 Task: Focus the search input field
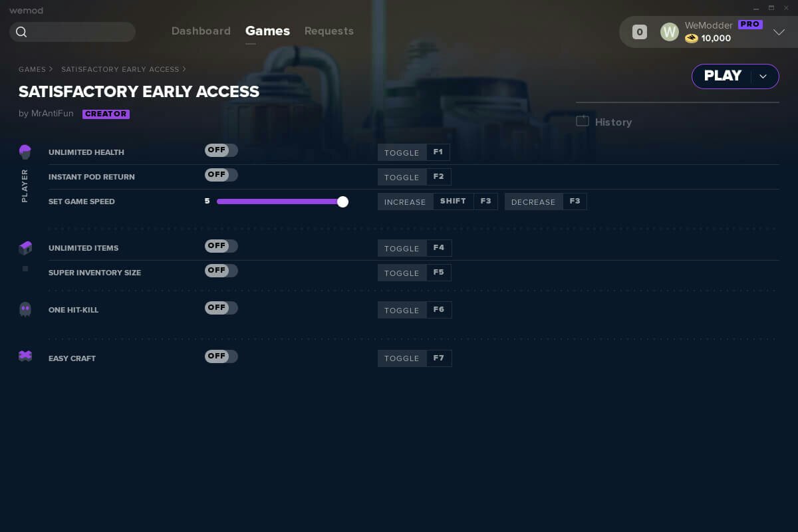click(72, 32)
